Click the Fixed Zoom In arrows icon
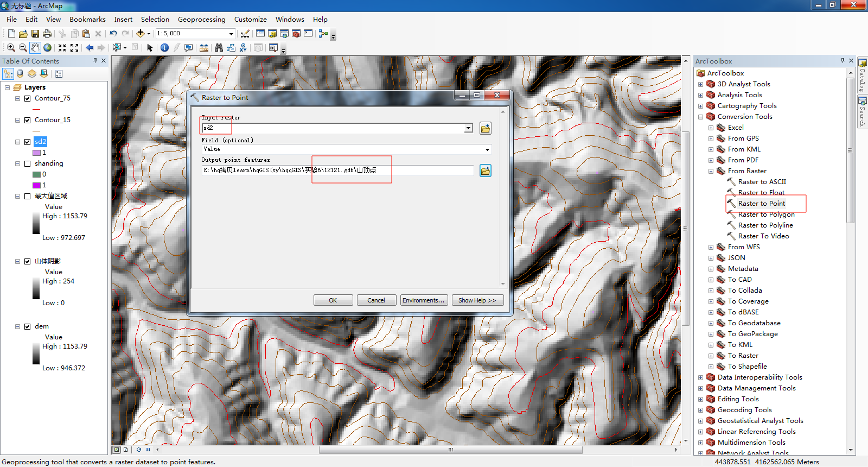The image size is (868, 467). pos(62,48)
